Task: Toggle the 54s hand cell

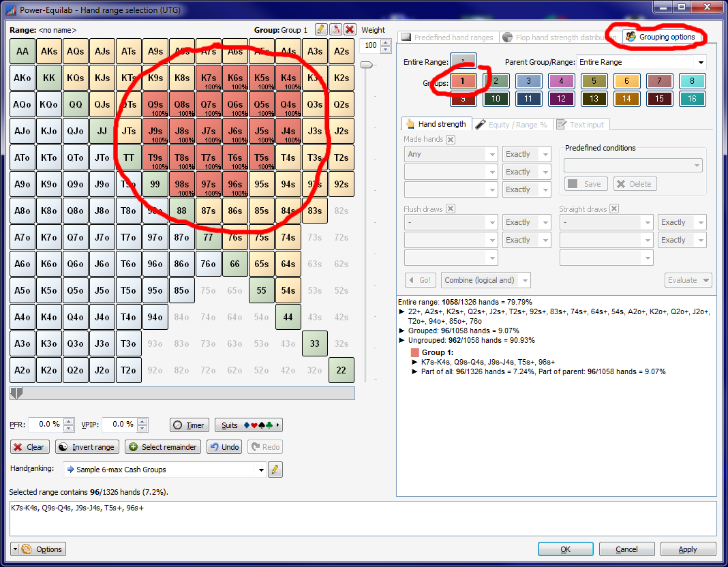Action: click(288, 290)
